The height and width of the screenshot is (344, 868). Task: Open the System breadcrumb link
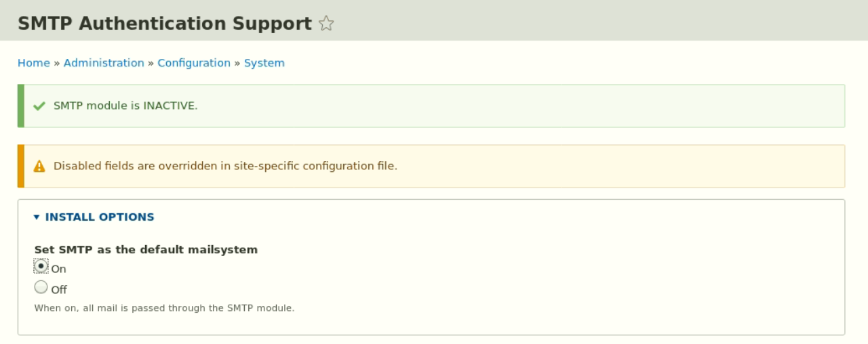(264, 63)
